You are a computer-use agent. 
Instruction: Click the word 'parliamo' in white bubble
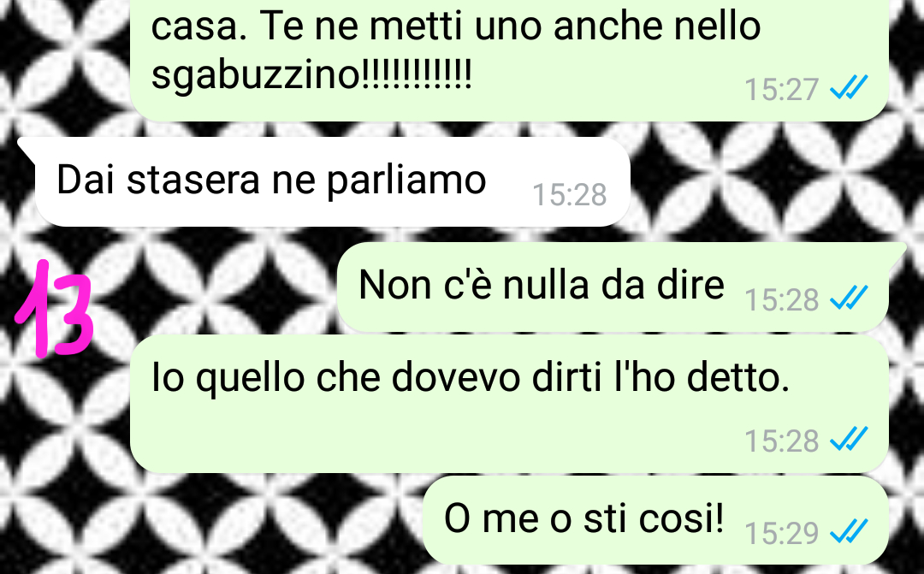406,180
